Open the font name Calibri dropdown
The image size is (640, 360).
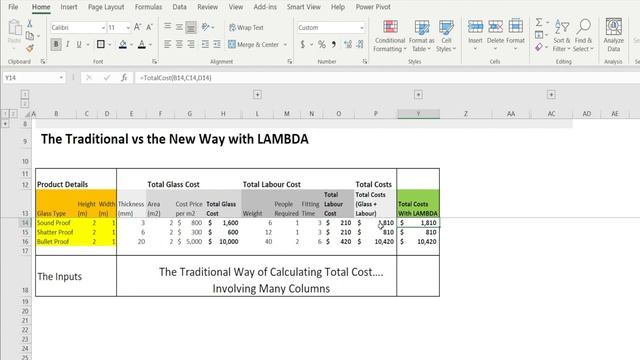103,28
